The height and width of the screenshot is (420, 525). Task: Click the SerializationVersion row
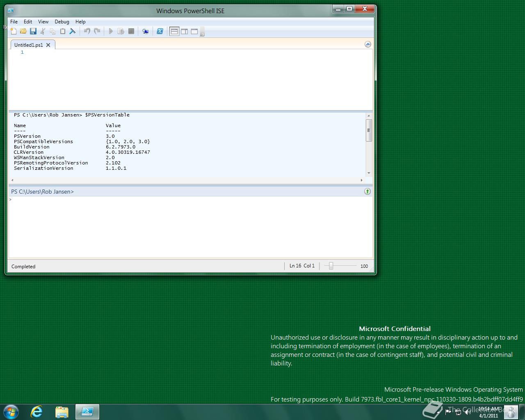point(70,168)
